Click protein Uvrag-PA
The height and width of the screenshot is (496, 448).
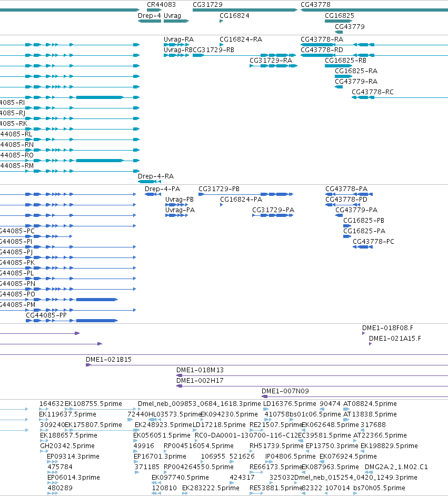tap(180, 210)
